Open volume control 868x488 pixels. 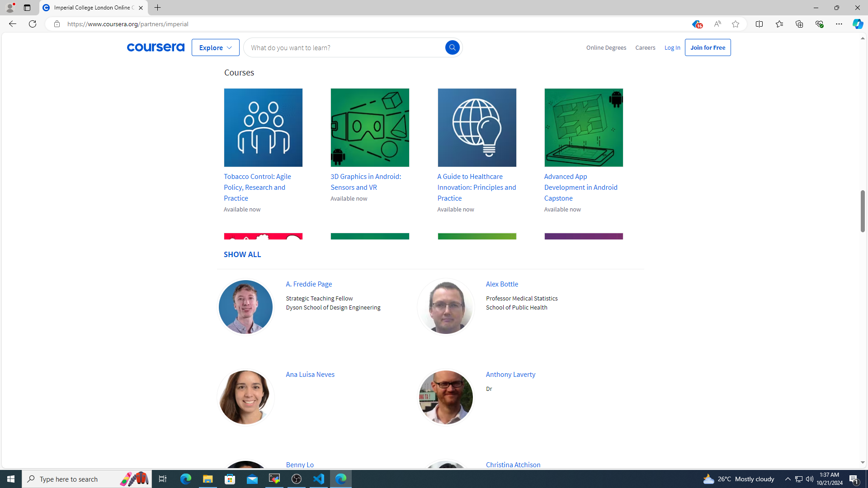[x=810, y=479]
